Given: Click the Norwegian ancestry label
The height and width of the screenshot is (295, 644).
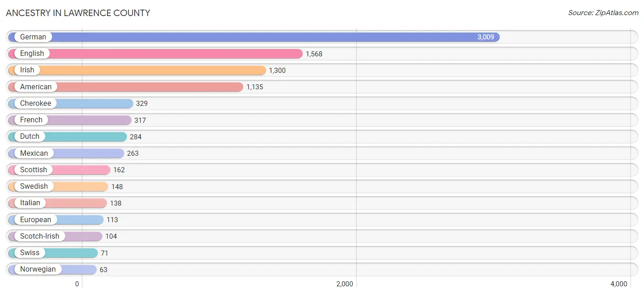Looking at the screenshot, I should 38,269.
